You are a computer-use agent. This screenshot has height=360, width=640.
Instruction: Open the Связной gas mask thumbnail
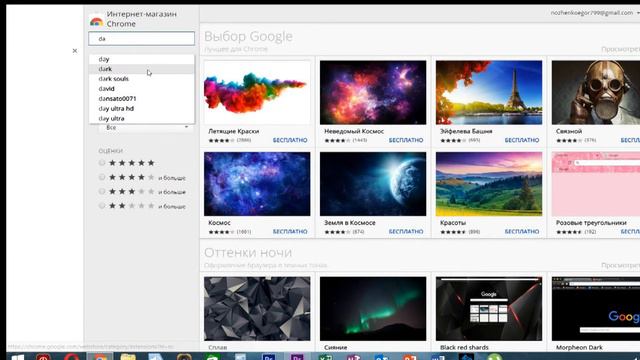(596, 92)
